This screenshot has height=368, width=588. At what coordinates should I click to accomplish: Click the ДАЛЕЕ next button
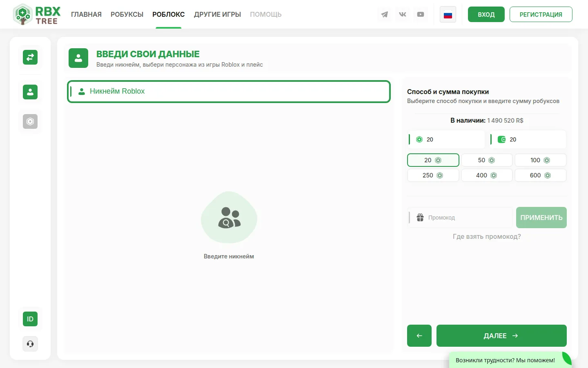click(501, 336)
